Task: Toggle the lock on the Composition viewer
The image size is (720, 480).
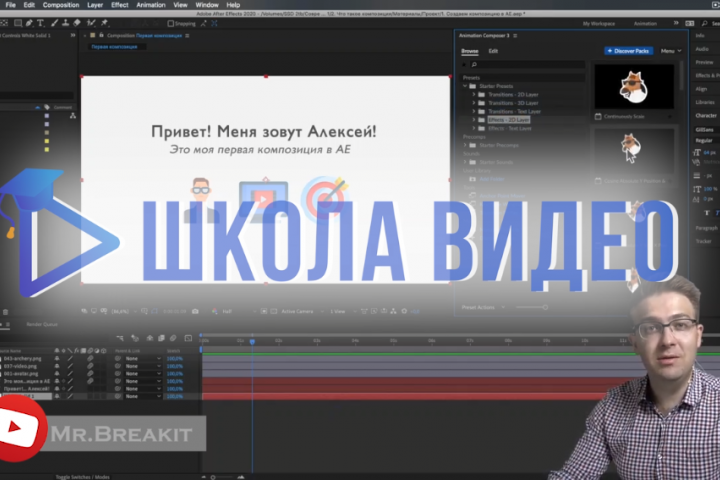Action: [101, 35]
